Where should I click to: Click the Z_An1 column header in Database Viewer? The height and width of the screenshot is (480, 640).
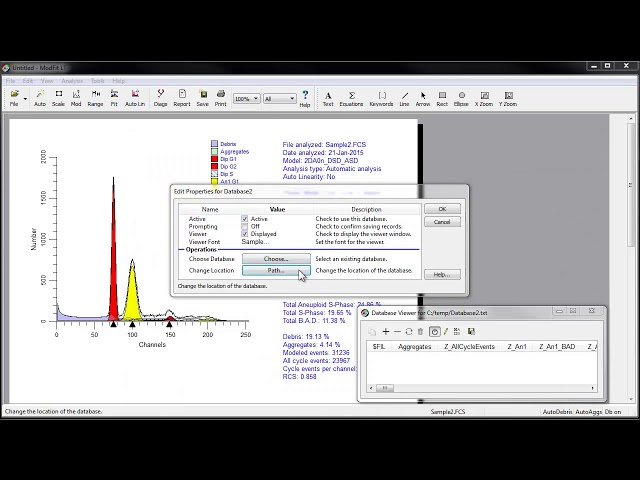click(x=517, y=347)
